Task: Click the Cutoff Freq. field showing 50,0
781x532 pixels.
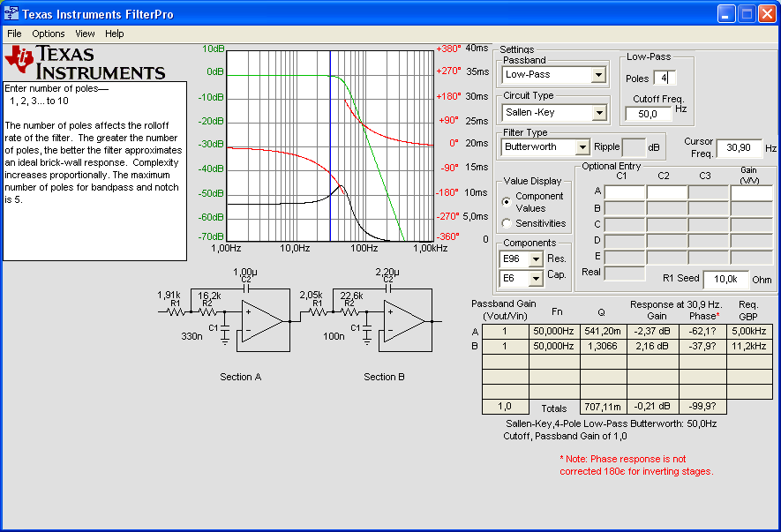Action: click(648, 114)
